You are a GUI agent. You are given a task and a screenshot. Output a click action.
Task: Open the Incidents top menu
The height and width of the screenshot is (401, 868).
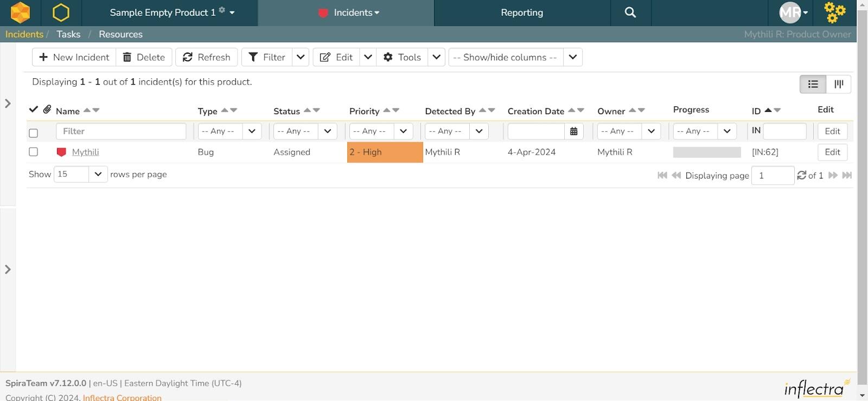click(x=348, y=12)
